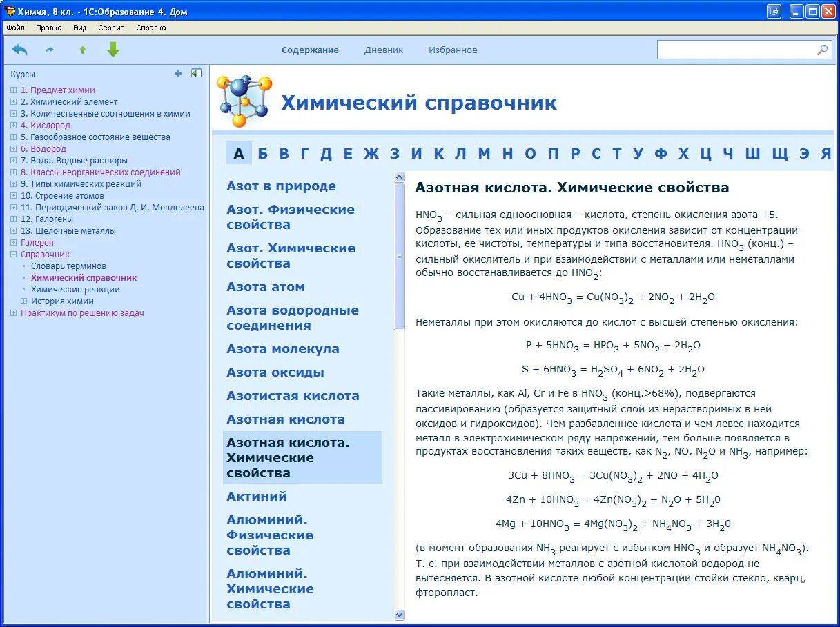Open the Сервис menu
The image size is (840, 627).
point(111,28)
